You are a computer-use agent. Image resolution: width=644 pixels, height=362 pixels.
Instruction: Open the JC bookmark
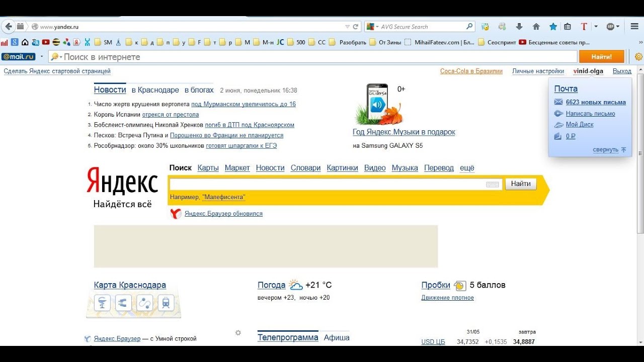[280, 42]
